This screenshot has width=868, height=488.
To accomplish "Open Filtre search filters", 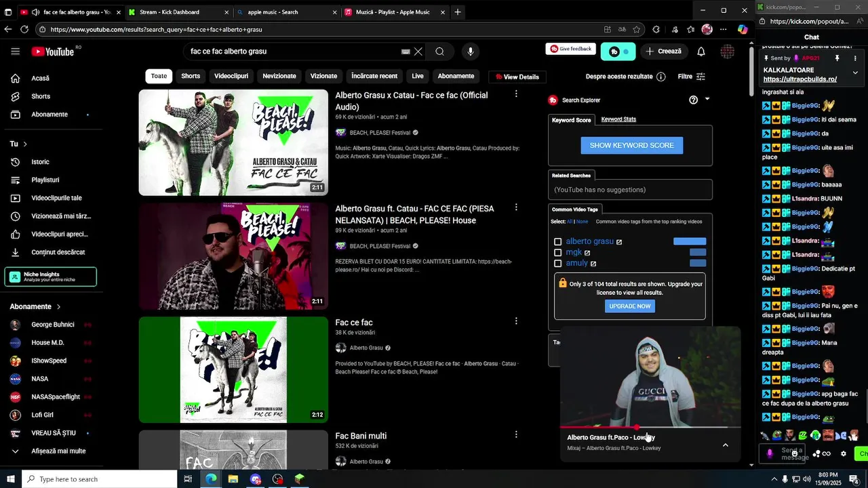I will pos(692,77).
